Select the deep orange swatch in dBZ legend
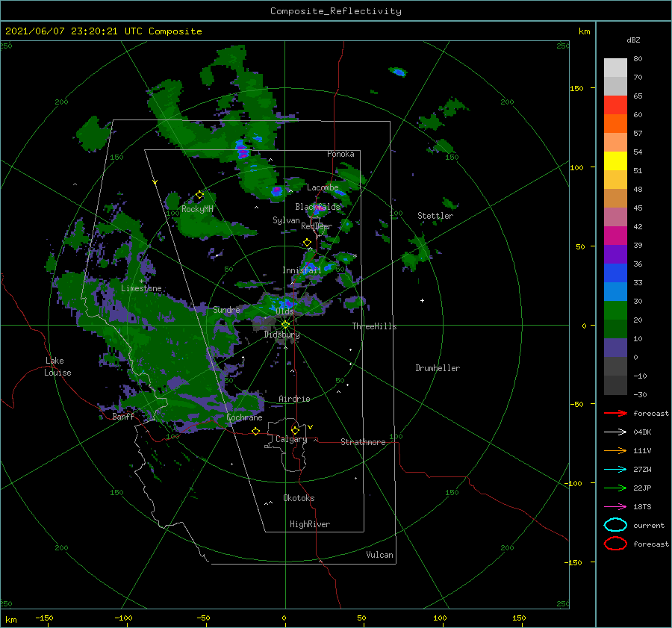This screenshot has height=628, width=672. click(615, 124)
